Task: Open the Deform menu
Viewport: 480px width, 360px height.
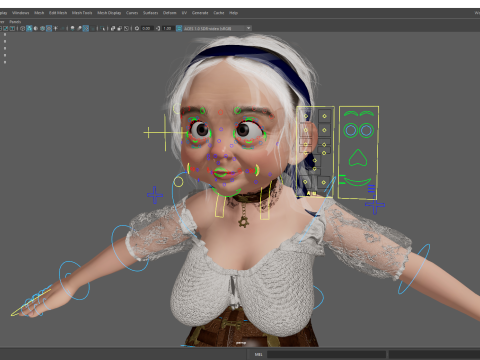Action: (169, 13)
